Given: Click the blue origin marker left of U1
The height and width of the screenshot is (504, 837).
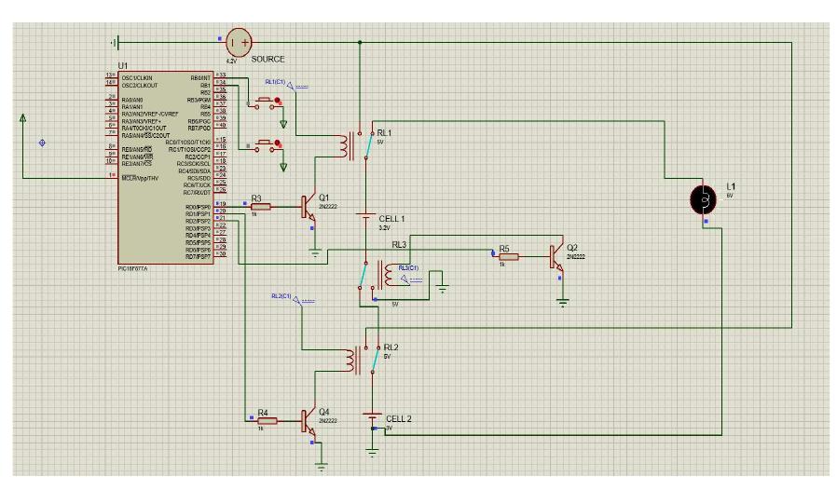Looking at the screenshot, I should pos(42,143).
